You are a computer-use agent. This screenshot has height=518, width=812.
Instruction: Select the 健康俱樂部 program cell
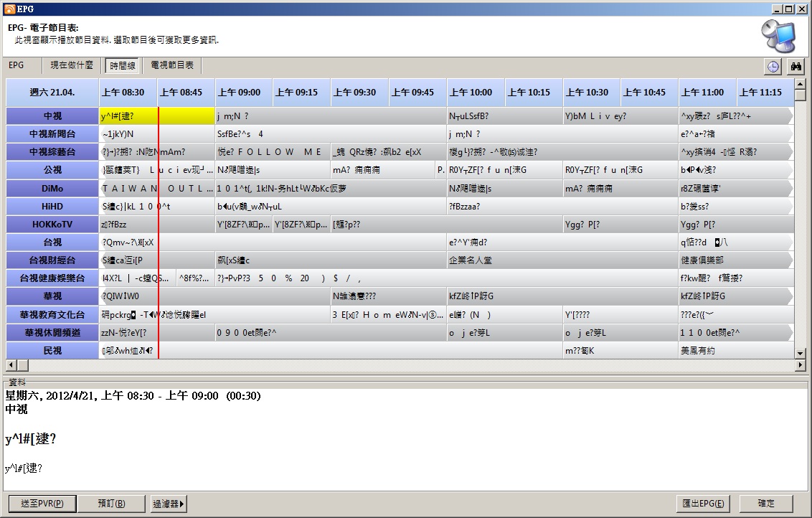pos(735,260)
